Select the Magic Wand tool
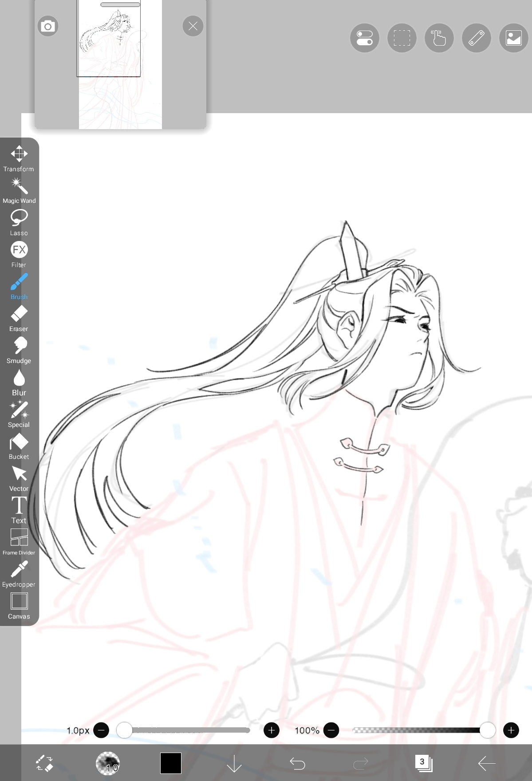The image size is (532, 781). (x=19, y=190)
